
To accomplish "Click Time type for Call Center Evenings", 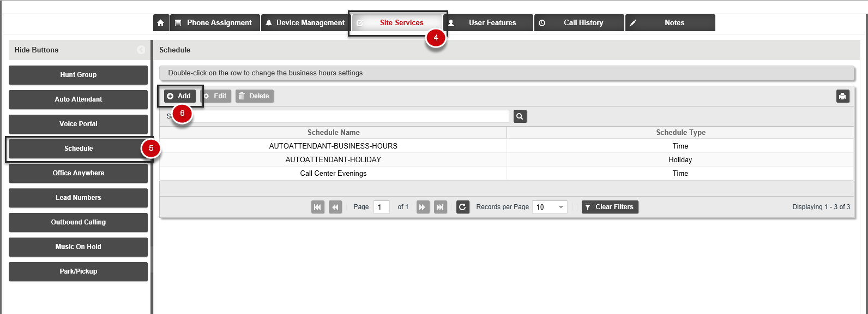I will tap(680, 173).
